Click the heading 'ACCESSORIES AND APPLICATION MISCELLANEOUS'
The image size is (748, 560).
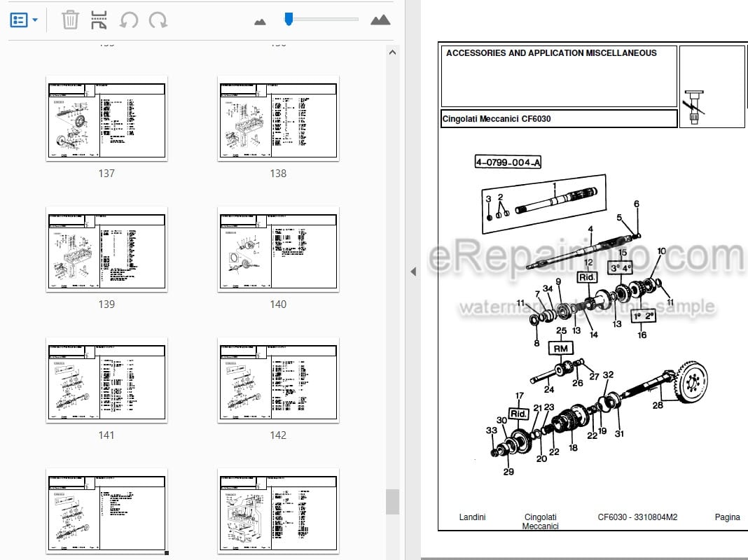tap(551, 53)
